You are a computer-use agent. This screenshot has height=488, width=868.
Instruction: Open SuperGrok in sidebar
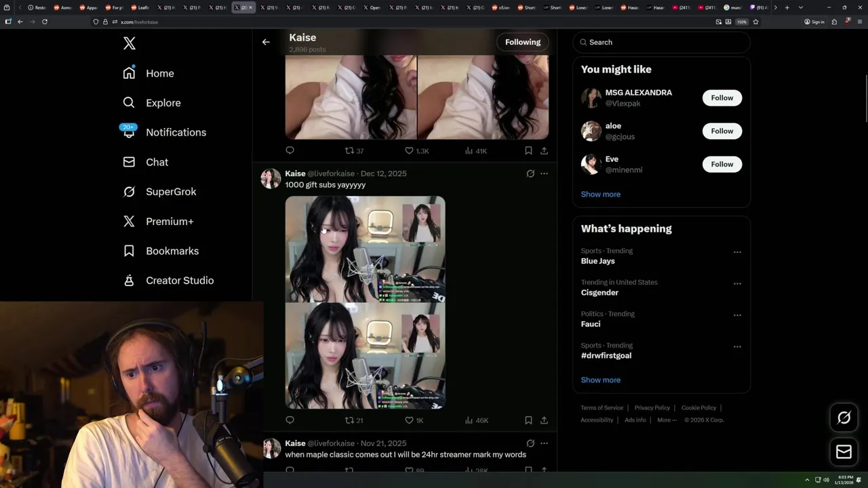(160, 192)
